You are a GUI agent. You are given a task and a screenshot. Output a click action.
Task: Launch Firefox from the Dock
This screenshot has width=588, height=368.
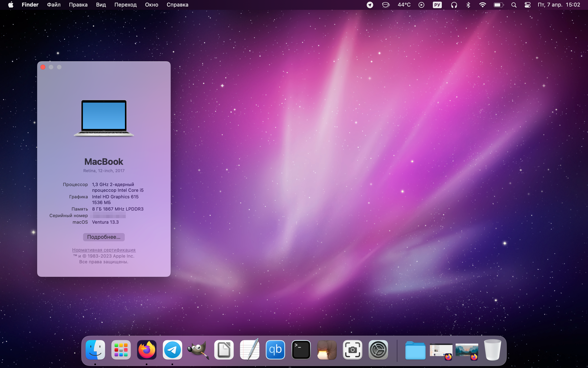coord(147,350)
